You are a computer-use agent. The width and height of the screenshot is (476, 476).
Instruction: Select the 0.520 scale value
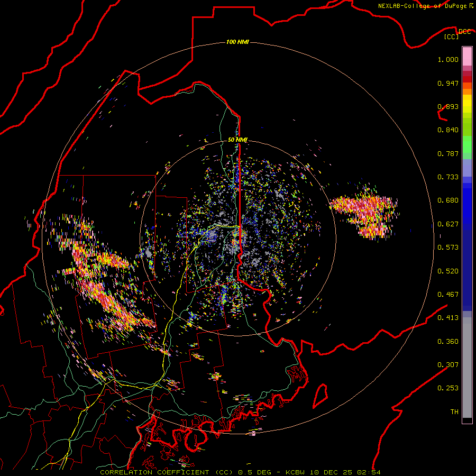[x=448, y=271]
